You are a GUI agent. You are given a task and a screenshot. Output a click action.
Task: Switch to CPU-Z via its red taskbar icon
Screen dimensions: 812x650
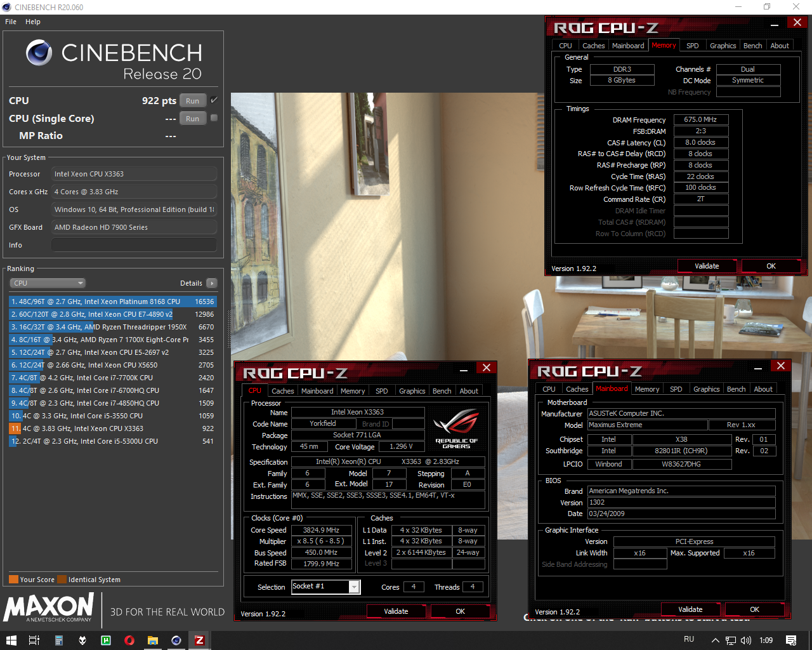pyautogui.click(x=200, y=640)
